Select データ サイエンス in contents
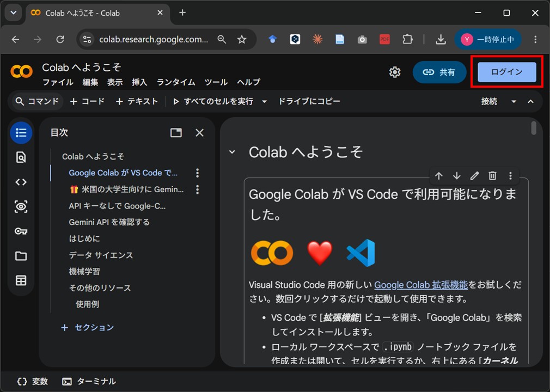The height and width of the screenshot is (392, 550). 101,255
